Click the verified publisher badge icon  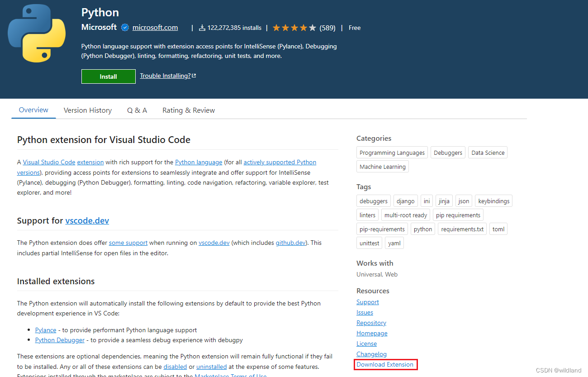tap(125, 28)
